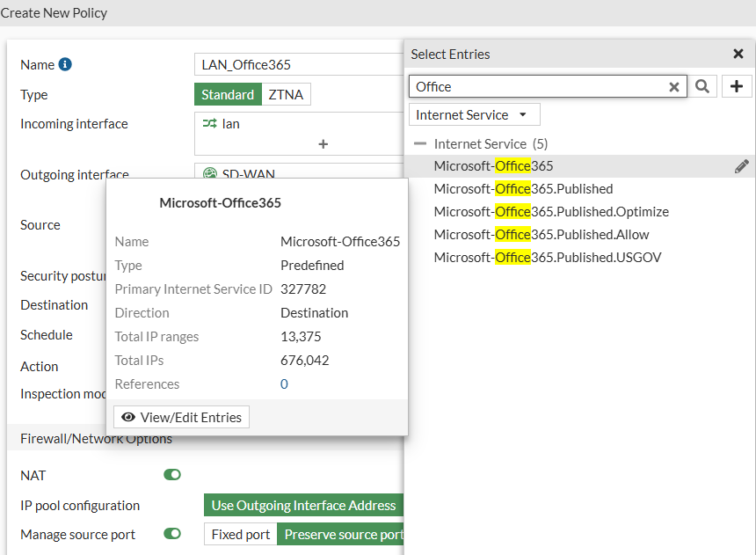Open the Internet Service dropdown
The width and height of the screenshot is (756, 555).
coord(474,114)
